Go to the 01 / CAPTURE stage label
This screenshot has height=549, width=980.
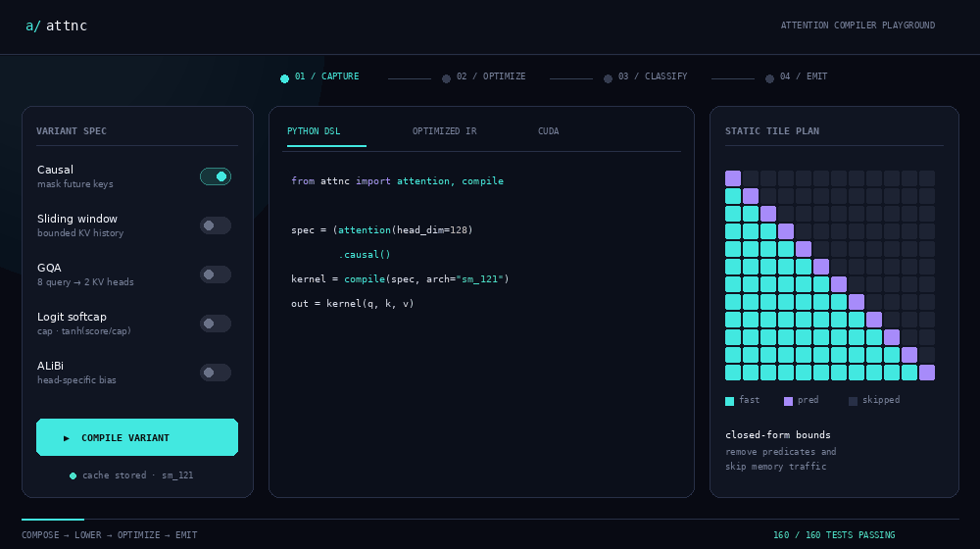pos(327,76)
